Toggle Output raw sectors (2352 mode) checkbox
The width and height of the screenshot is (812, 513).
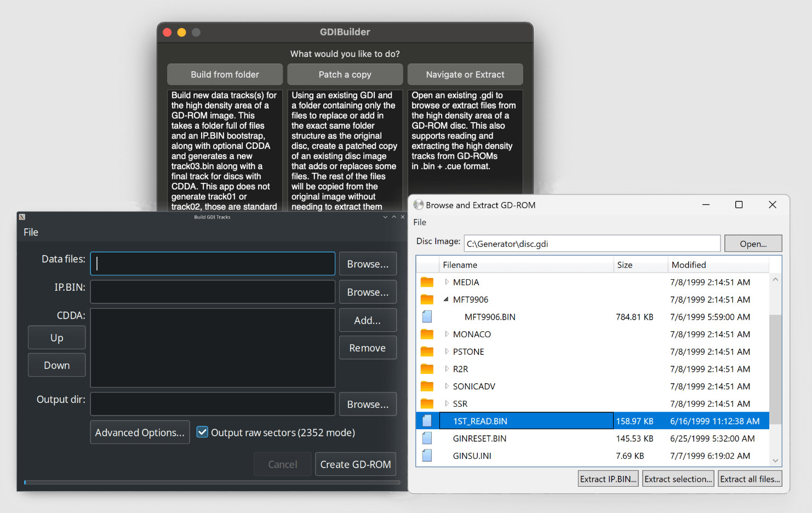(202, 432)
